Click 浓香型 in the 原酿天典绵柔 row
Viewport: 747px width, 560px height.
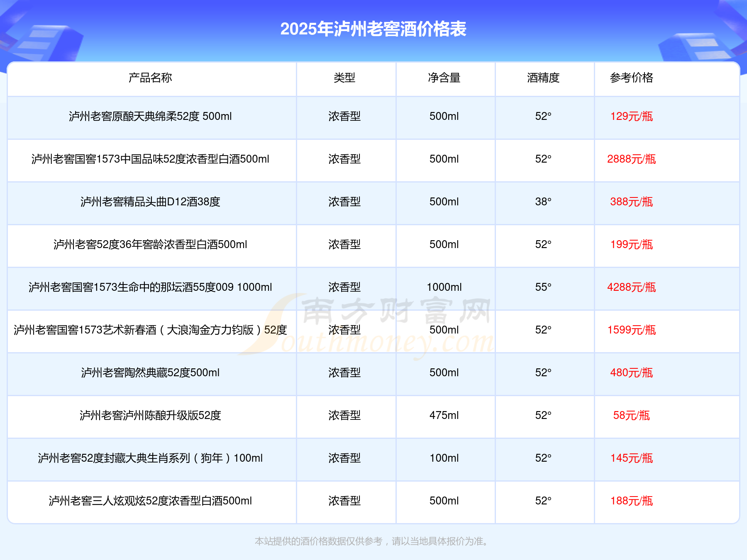344,116
